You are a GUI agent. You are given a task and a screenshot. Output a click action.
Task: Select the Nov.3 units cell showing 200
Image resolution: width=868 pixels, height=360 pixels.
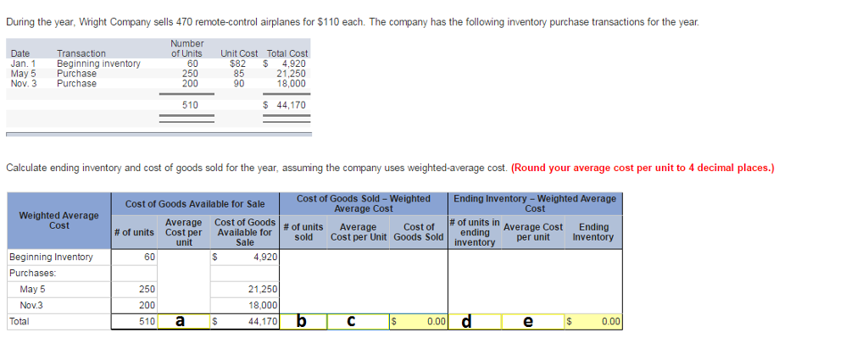click(135, 305)
